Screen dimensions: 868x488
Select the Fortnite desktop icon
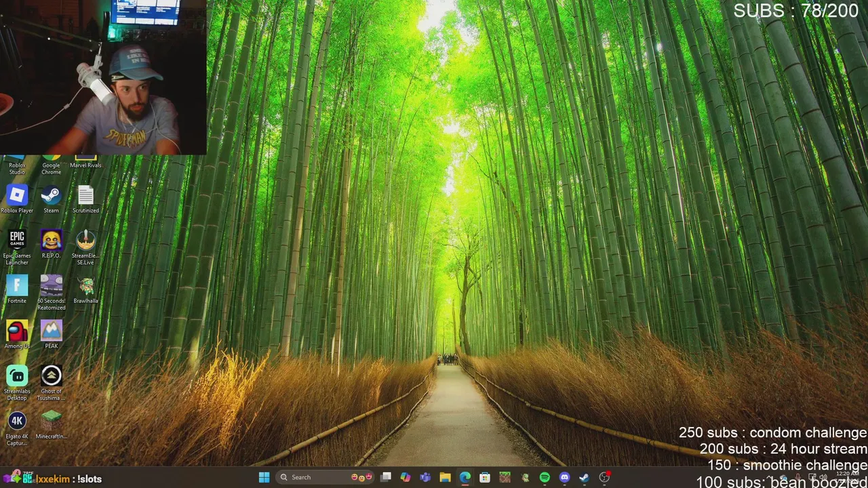click(x=17, y=289)
